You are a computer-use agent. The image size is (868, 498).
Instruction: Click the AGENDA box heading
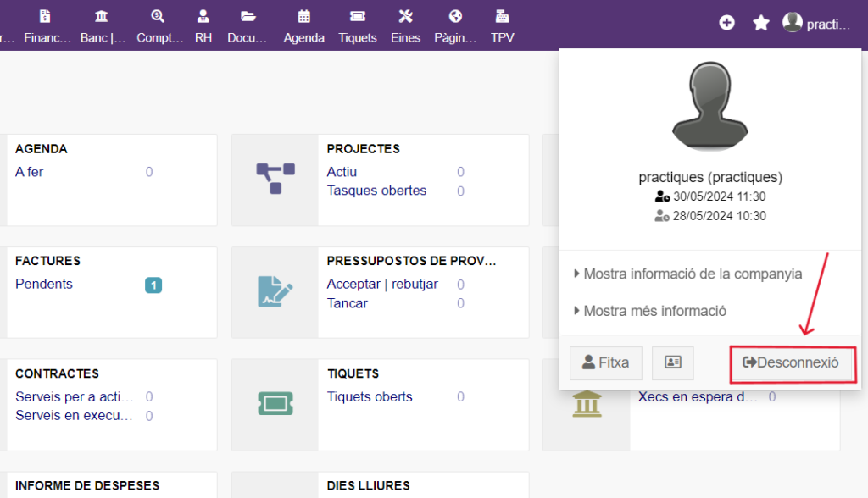41,149
